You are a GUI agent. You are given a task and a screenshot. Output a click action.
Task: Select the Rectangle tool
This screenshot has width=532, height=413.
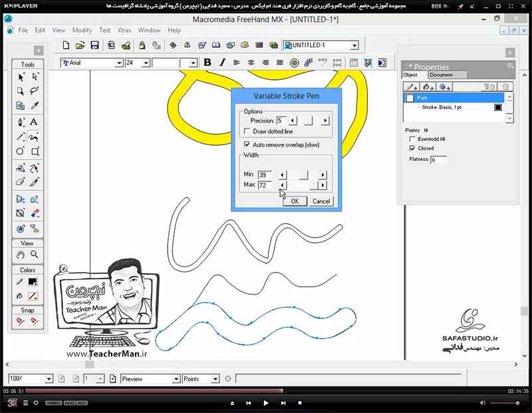click(x=35, y=152)
